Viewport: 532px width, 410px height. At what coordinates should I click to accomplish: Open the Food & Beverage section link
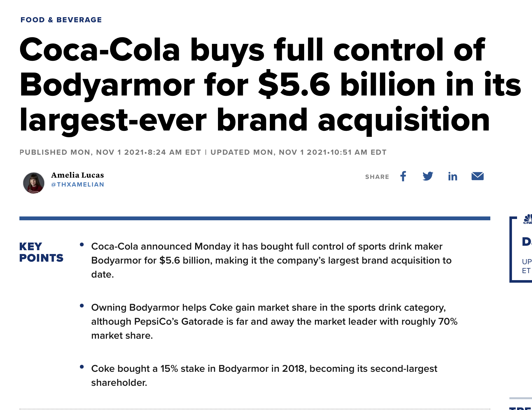[61, 20]
